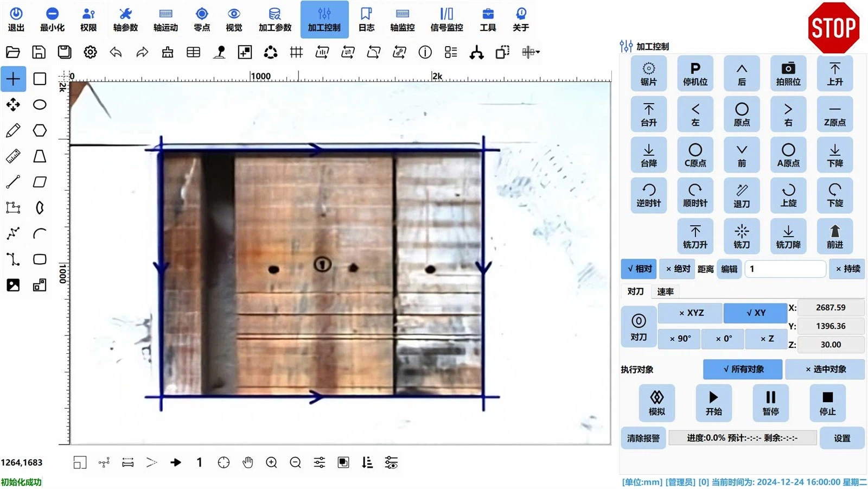Viewport: 868px width, 489px height.
Task: Open the 轴参数 axis parameters menu
Action: (125, 20)
